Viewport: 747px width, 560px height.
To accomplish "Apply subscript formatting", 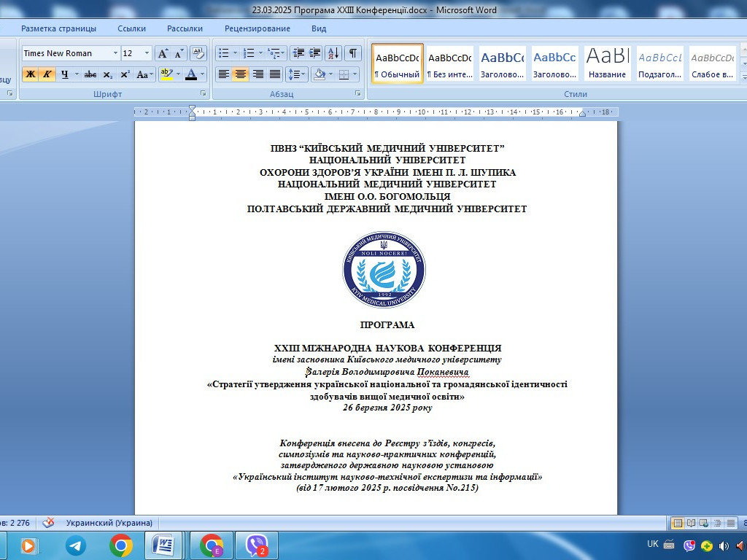I will (108, 74).
